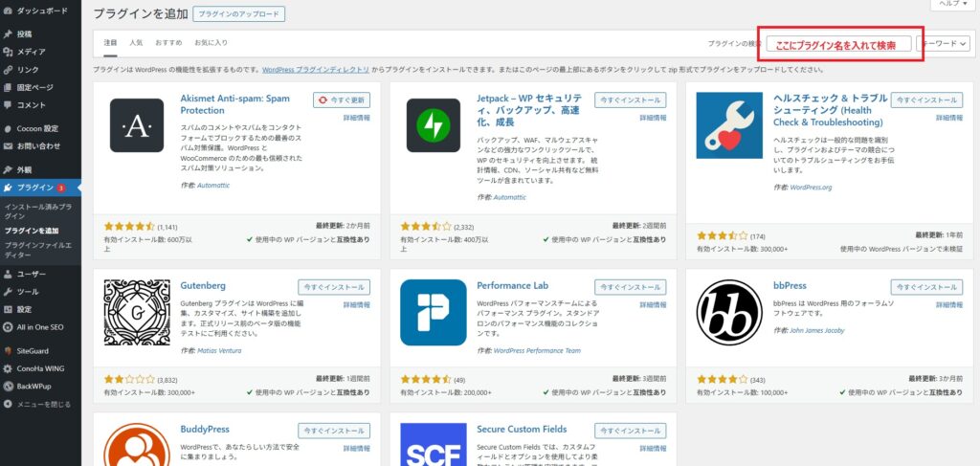Click the Akismet plugin logo
The width and height of the screenshot is (980, 466).
coord(137,125)
